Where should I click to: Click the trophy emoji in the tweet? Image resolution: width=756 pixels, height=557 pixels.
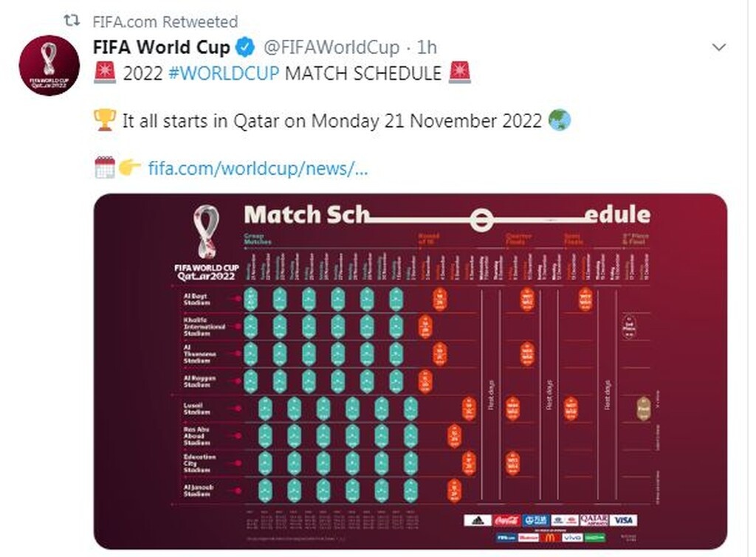(105, 120)
